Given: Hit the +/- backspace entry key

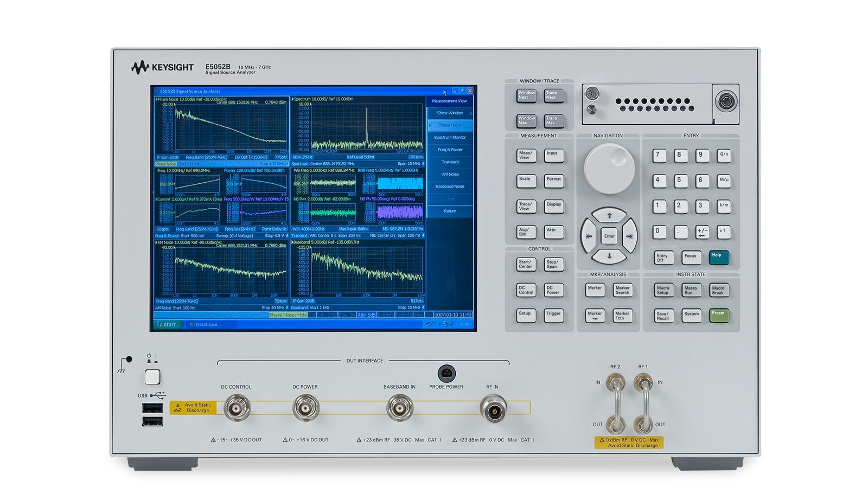Looking at the screenshot, I should click(x=702, y=232).
